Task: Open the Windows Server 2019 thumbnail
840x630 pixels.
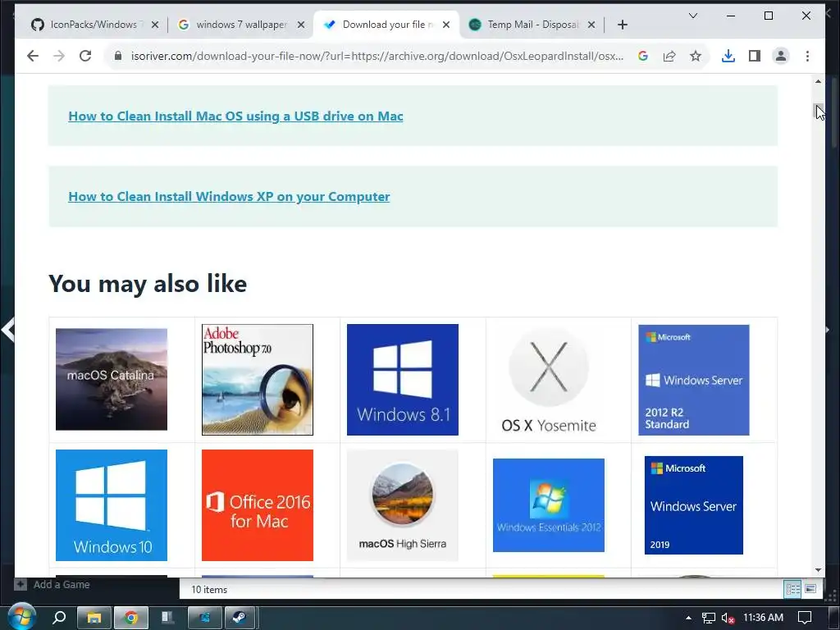Action: pos(694,505)
